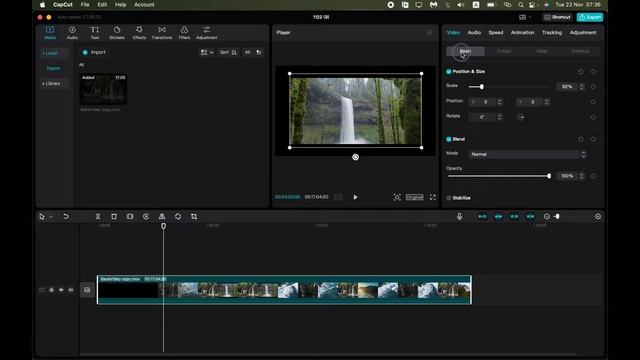Click the Crop icon in timeline toolbar
Viewport: 640px width, 360px height.
[x=194, y=217]
